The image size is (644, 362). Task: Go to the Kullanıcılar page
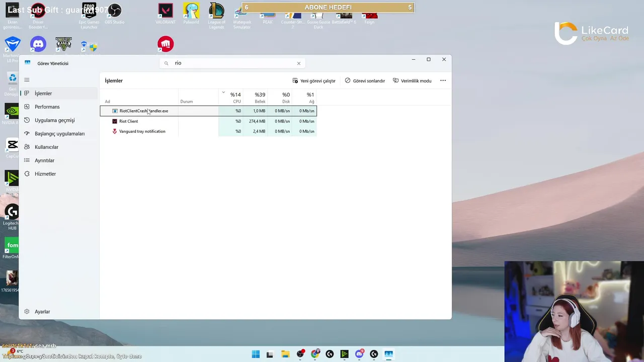(x=58, y=147)
